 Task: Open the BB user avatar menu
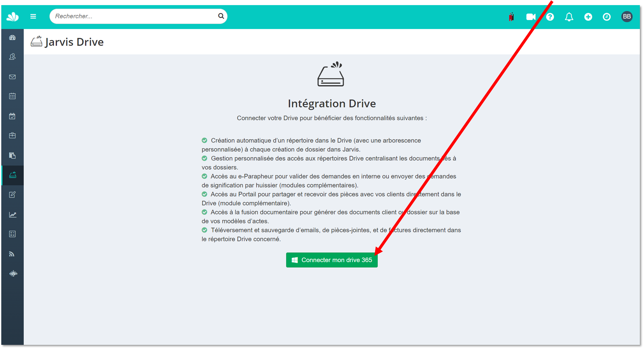tap(627, 17)
